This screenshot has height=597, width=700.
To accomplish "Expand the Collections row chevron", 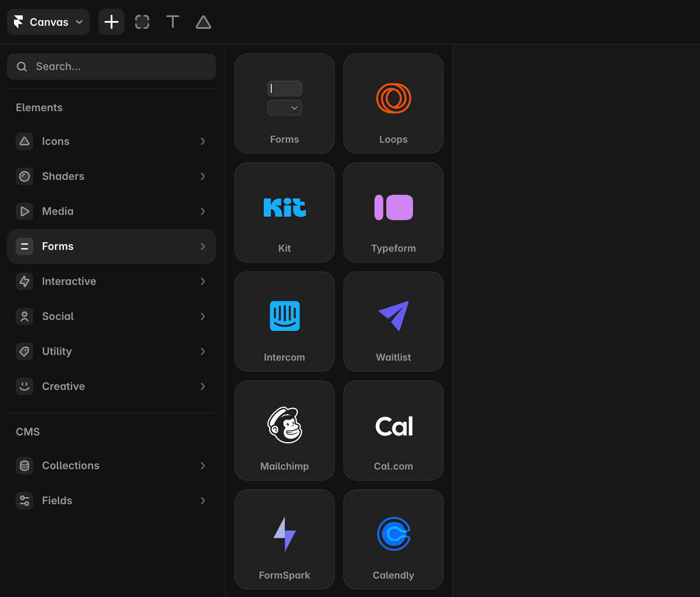I will (x=203, y=466).
